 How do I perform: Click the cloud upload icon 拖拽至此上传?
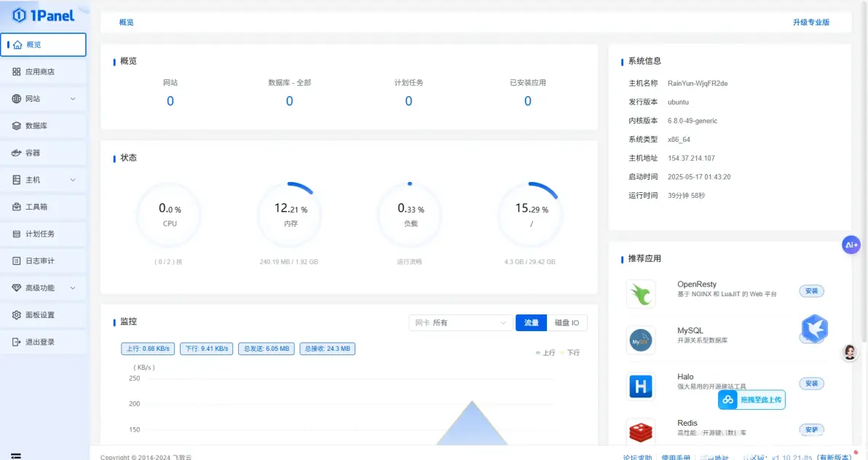(x=728, y=400)
